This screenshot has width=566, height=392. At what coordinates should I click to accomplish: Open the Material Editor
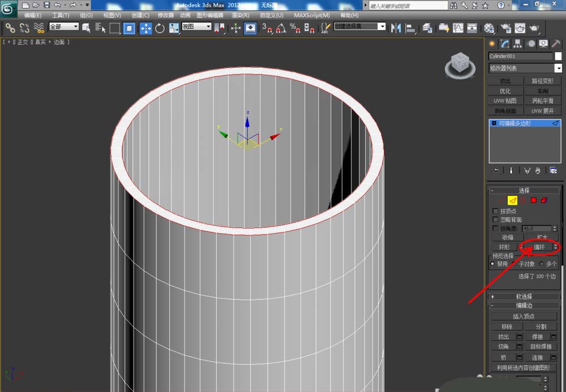click(489, 28)
